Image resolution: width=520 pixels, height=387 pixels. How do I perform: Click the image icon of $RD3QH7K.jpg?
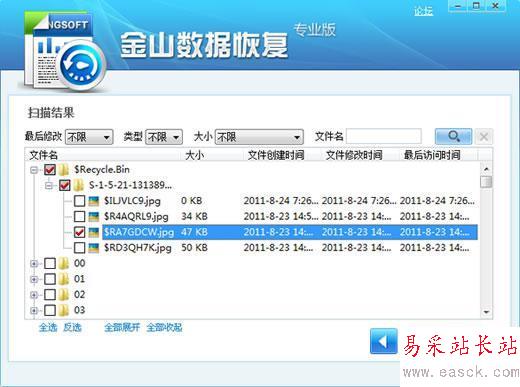pyautogui.click(x=94, y=248)
